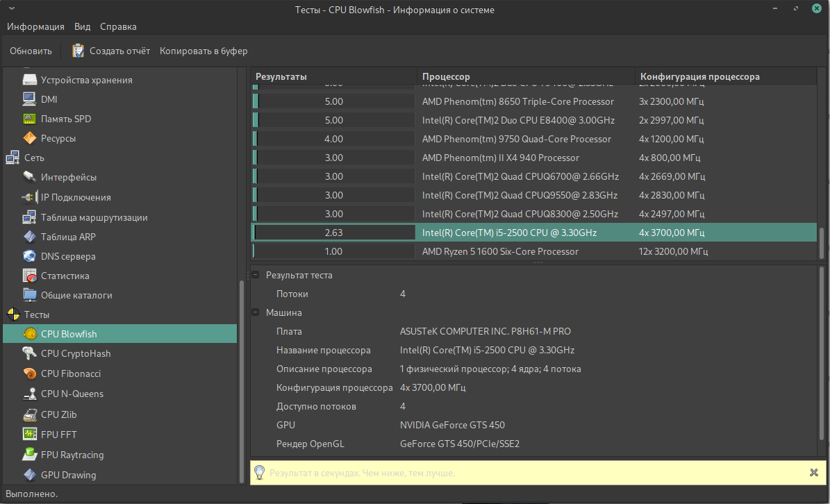Click the Create Report toolbar icon
The width and height of the screenshot is (830, 504).
pos(78,51)
